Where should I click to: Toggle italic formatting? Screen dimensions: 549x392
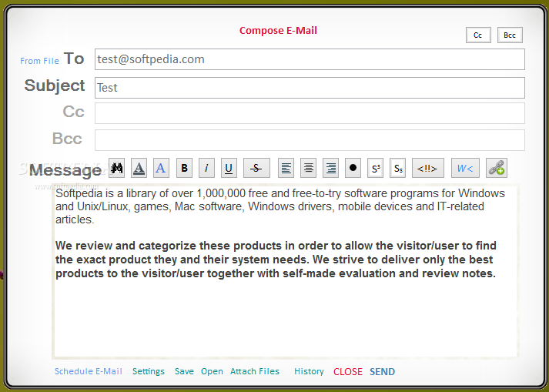(206, 168)
